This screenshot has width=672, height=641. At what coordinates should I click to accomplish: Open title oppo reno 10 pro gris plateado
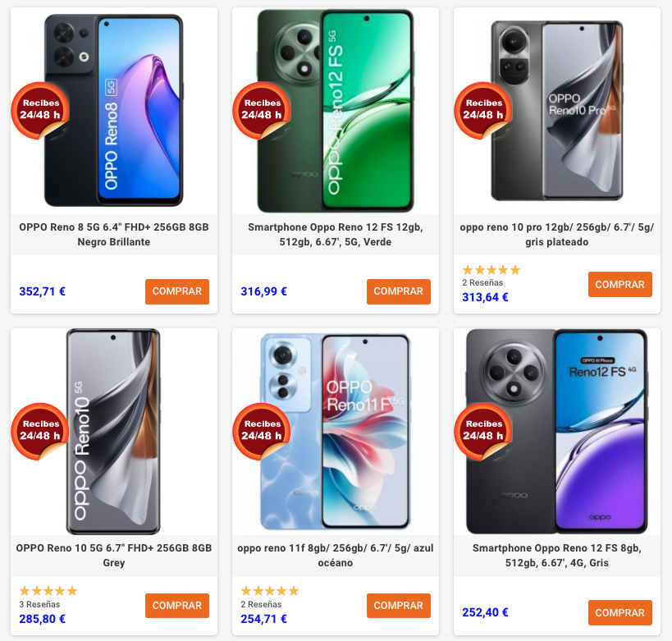coord(557,235)
